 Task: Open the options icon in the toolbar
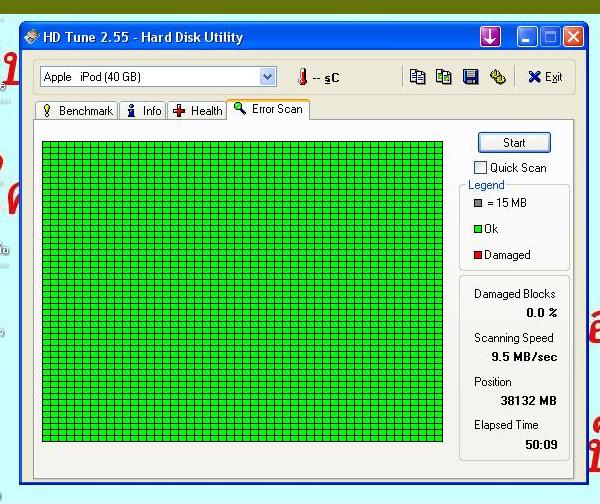498,77
